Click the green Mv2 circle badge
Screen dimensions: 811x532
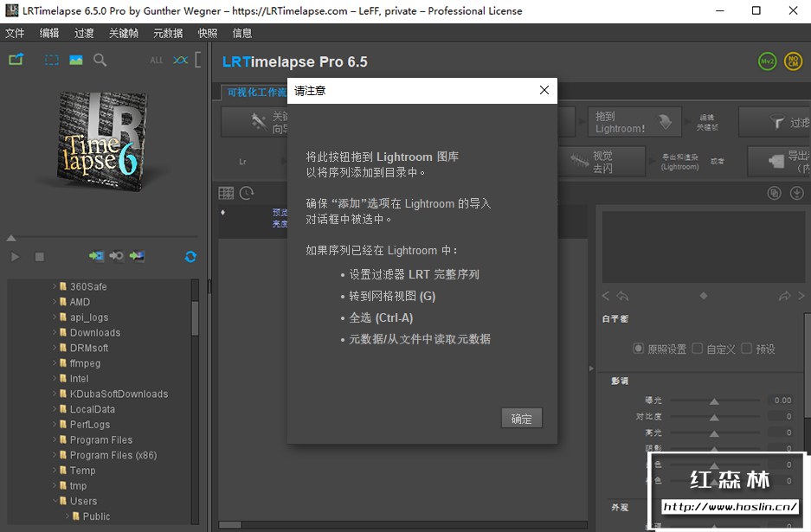767,61
